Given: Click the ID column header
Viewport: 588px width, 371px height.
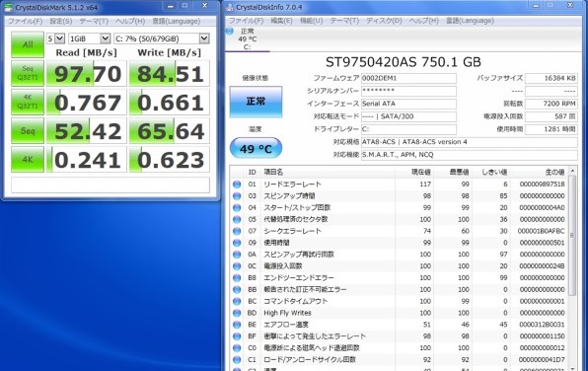Looking at the screenshot, I should [x=252, y=173].
